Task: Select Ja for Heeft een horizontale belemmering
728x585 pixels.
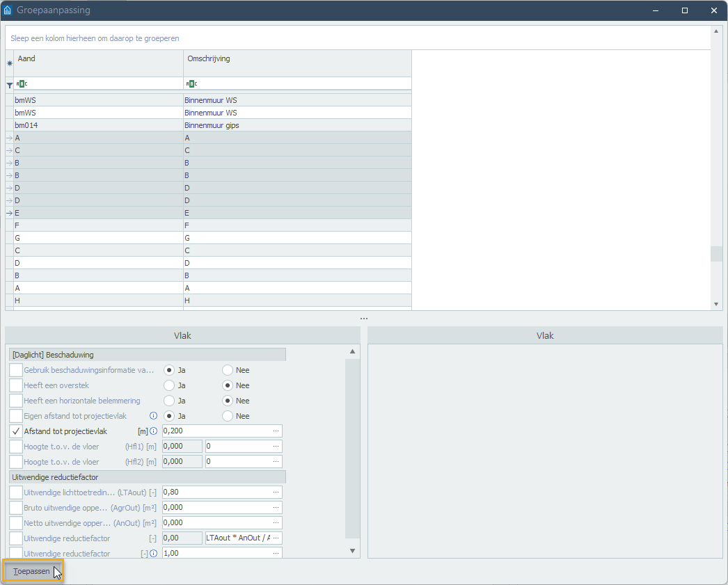Action: click(169, 401)
